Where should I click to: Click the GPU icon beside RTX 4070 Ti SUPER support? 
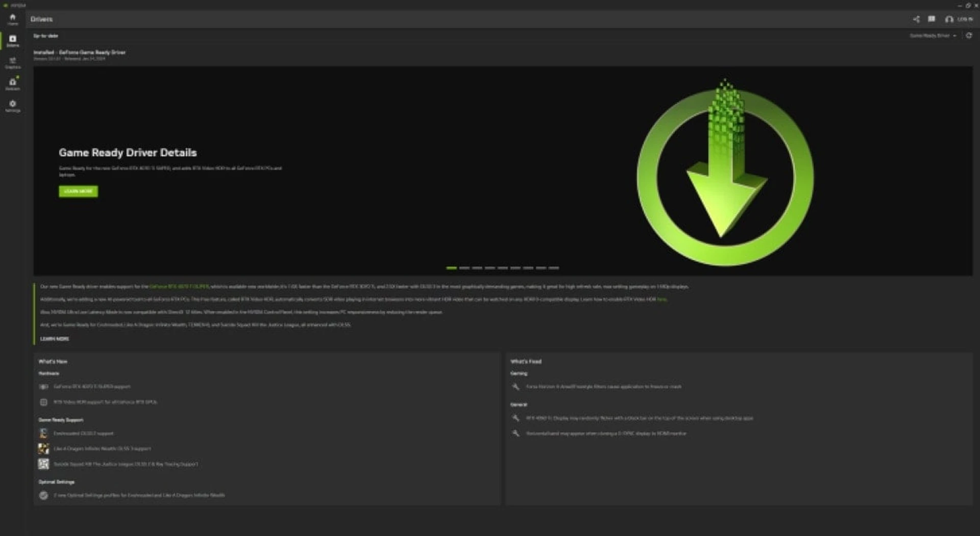click(x=43, y=387)
